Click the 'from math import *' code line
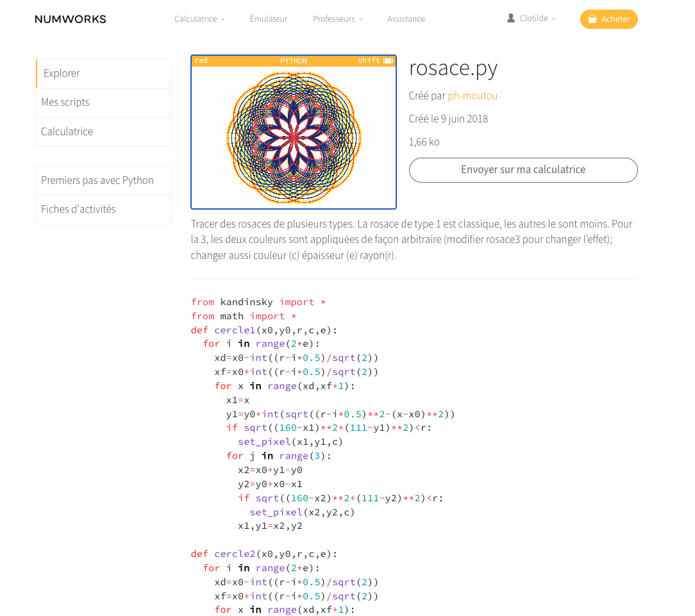Screen dimensions: 695x616 pyautogui.click(x=244, y=317)
